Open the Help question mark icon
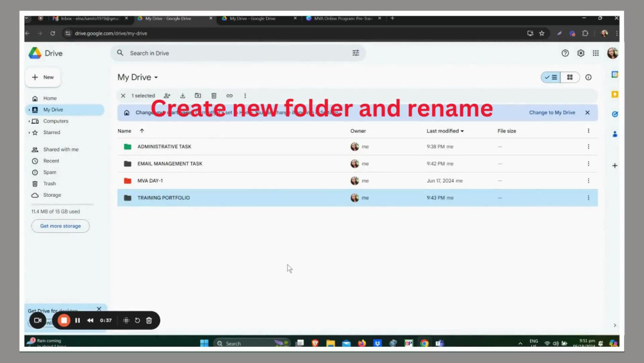The image size is (644, 363). click(565, 53)
